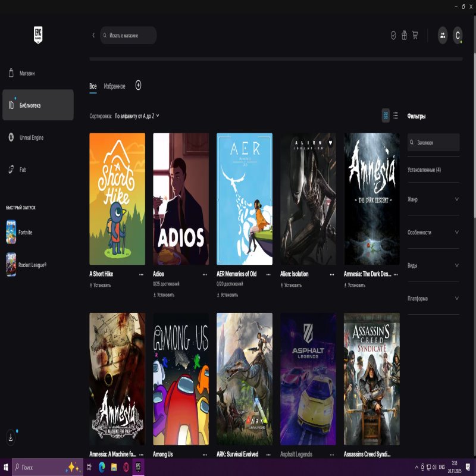
Task: Switch to grid view layout
Action: [386, 115]
